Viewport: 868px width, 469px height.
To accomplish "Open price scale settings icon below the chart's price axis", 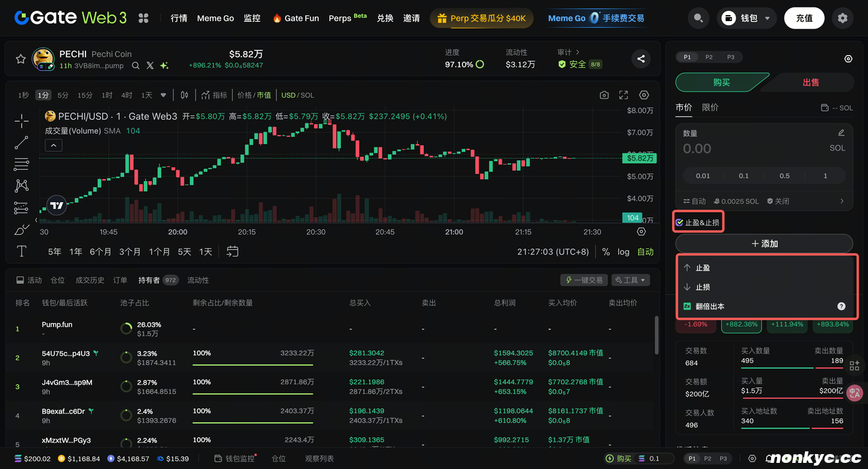I will click(642, 231).
